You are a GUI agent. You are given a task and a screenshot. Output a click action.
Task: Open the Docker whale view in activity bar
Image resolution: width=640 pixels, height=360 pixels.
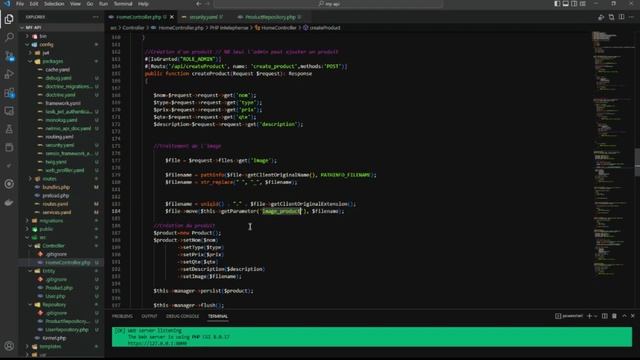9,202
